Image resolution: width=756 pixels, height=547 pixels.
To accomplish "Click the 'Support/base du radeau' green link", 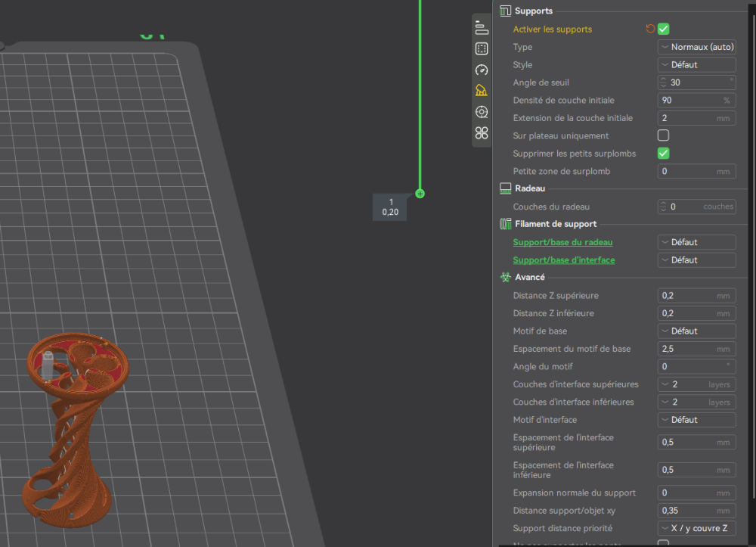I will (x=562, y=242).
